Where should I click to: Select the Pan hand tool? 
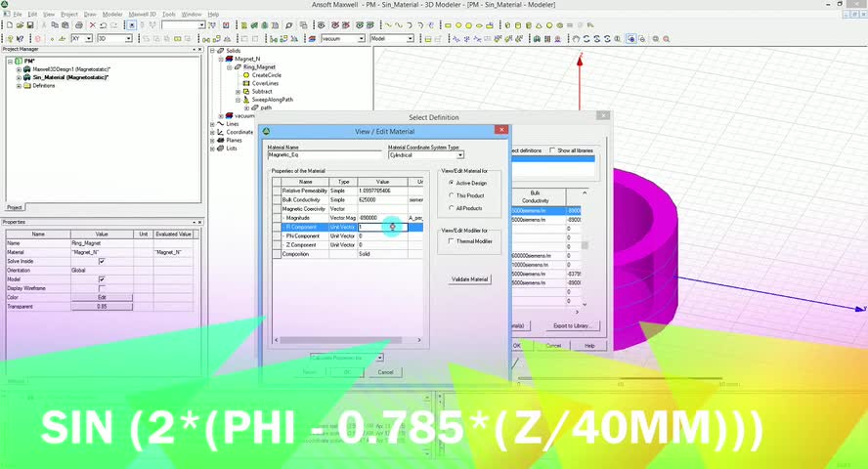click(x=577, y=39)
